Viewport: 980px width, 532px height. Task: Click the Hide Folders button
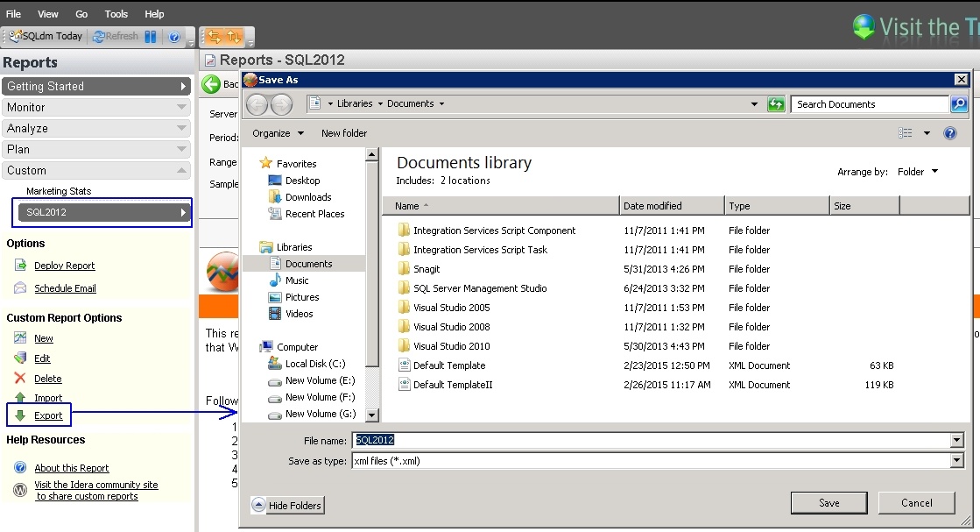tap(287, 505)
